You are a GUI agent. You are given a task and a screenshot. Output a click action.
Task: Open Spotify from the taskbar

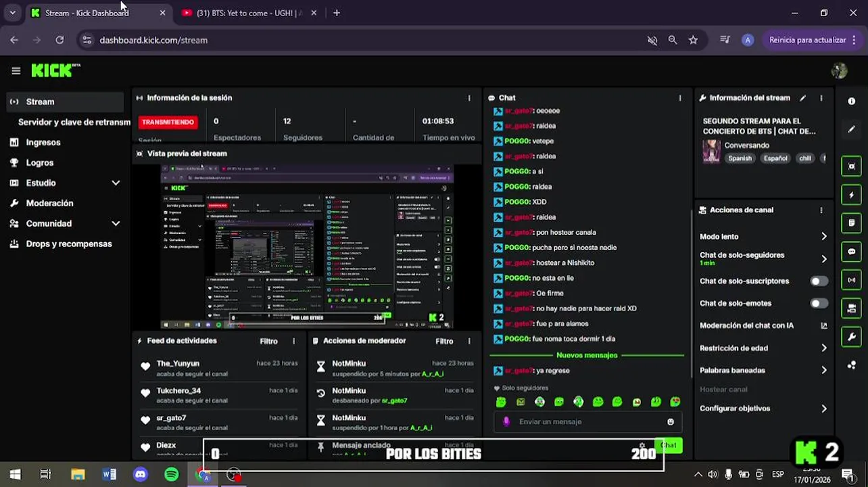(172, 475)
